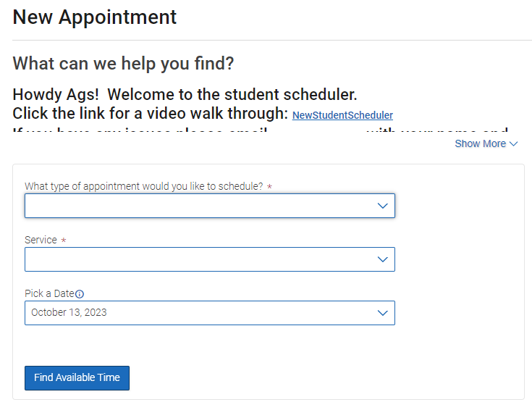532x410 pixels.
Task: Click the required asterisk next to Service
Action: point(64,240)
